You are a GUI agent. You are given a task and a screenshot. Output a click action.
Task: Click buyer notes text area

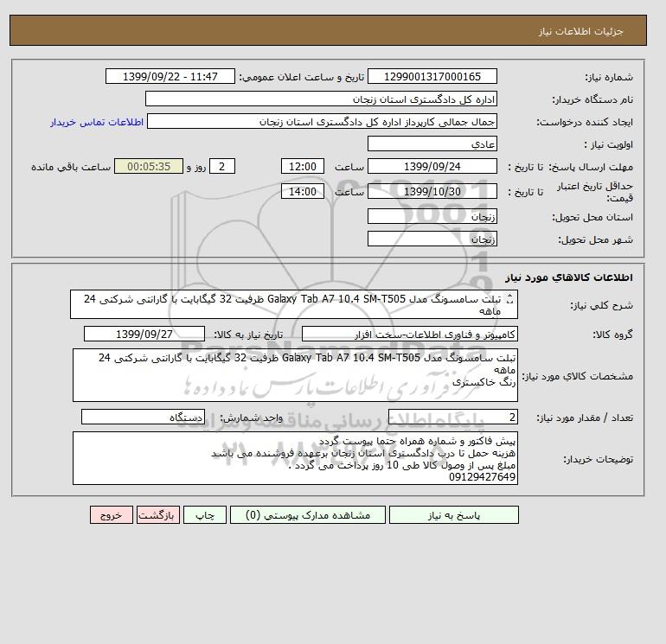[x=295, y=458]
